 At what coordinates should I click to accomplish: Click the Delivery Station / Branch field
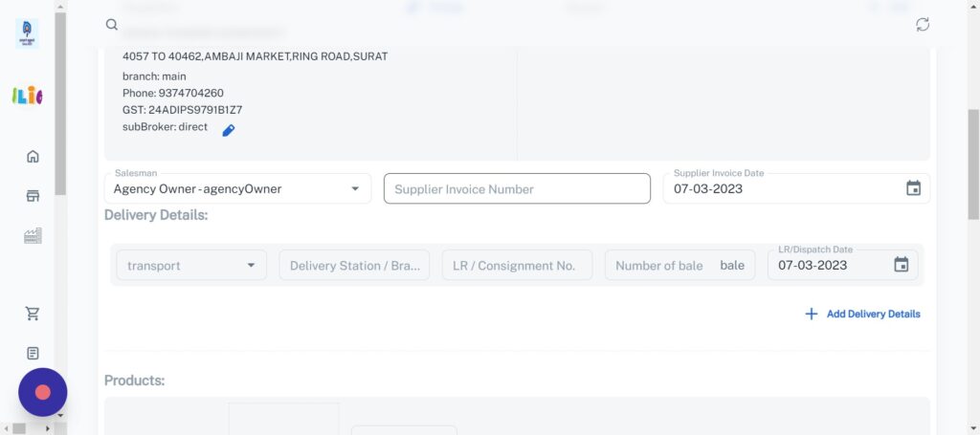(354, 265)
